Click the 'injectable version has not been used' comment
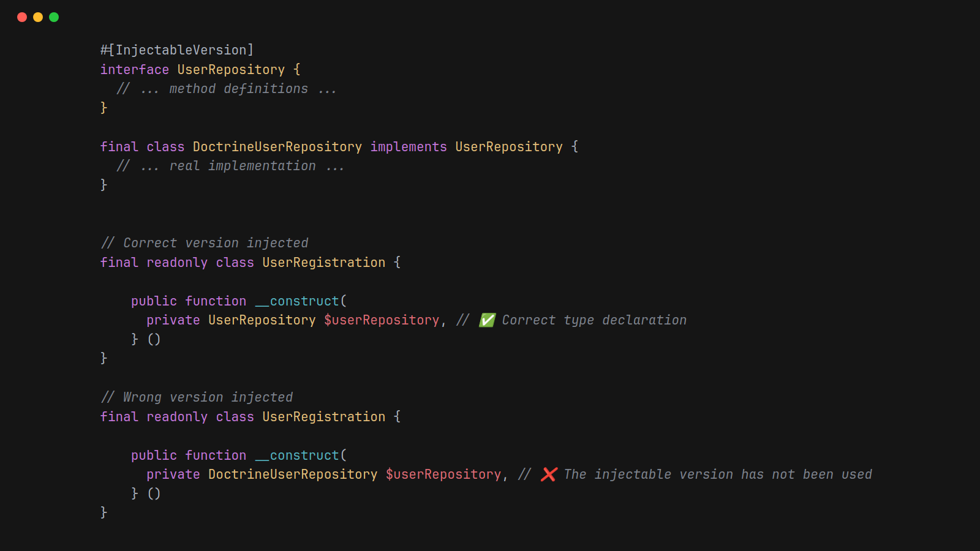Image resolution: width=980 pixels, height=551 pixels. click(717, 474)
